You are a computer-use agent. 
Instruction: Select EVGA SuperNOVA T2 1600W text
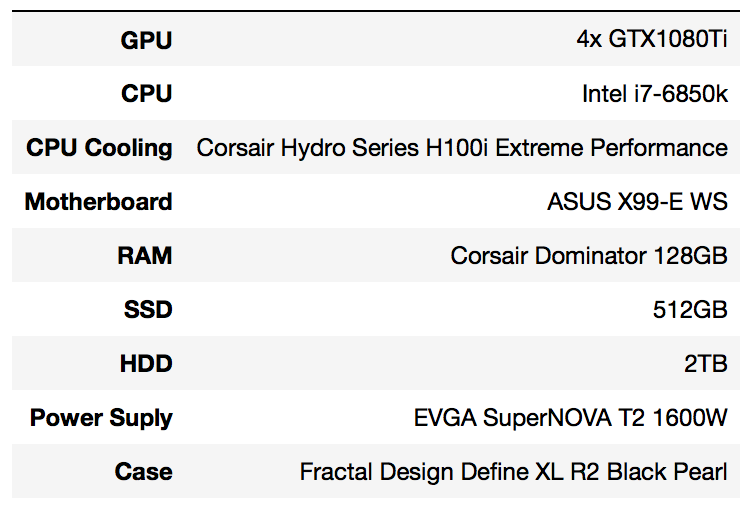click(x=571, y=418)
